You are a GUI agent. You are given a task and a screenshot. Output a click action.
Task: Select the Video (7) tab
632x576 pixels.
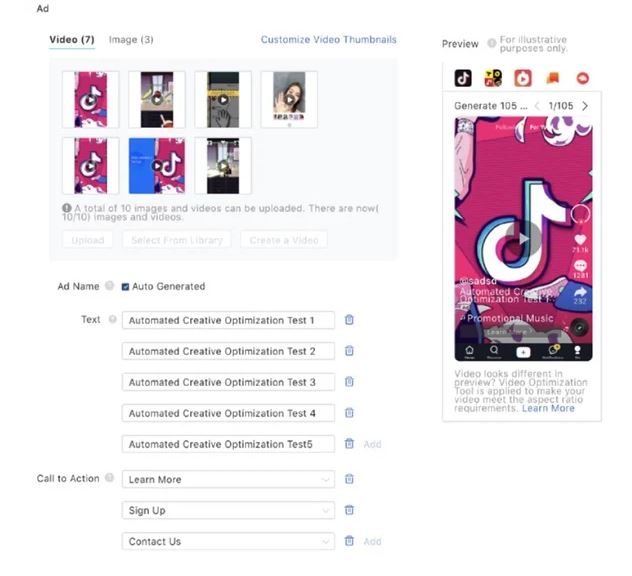(x=72, y=40)
